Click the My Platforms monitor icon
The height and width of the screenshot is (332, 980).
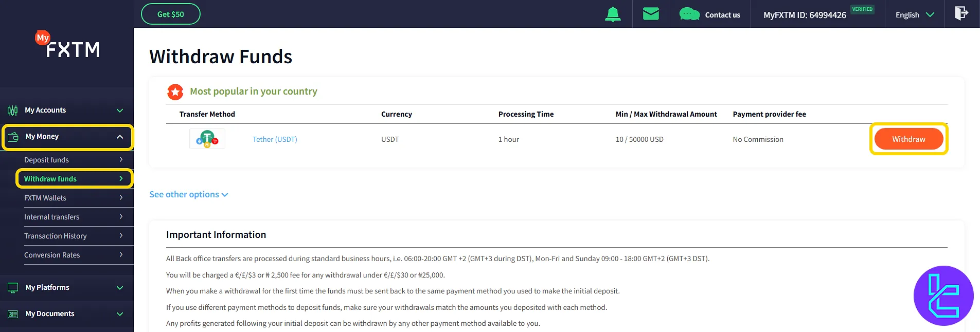point(13,288)
